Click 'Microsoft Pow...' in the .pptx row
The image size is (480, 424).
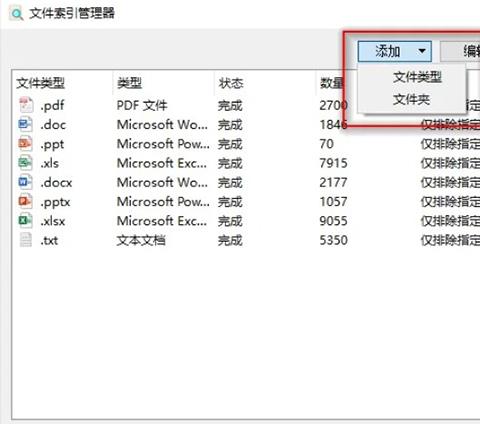click(163, 202)
